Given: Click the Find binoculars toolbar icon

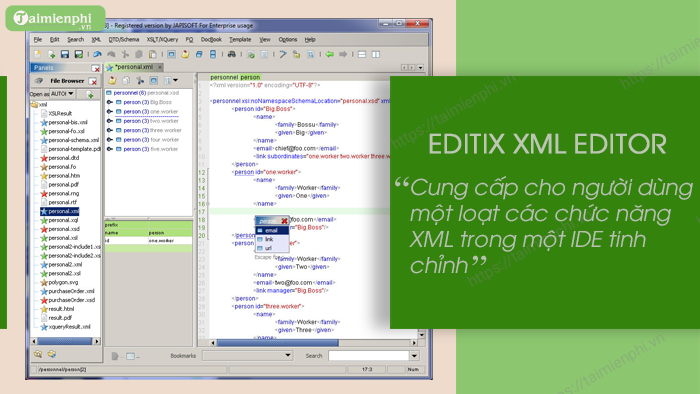Looking at the screenshot, I should click(x=231, y=54).
